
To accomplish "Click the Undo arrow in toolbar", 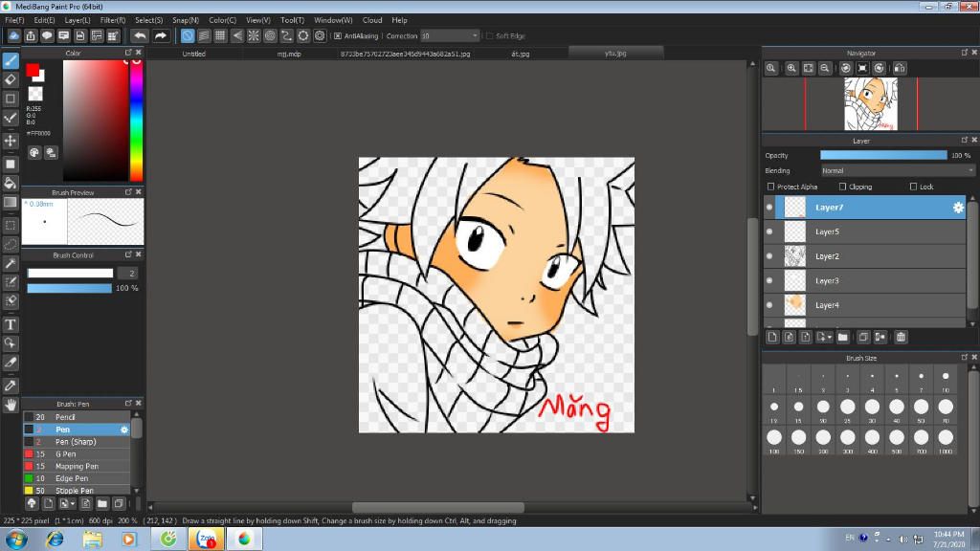I will pyautogui.click(x=140, y=36).
